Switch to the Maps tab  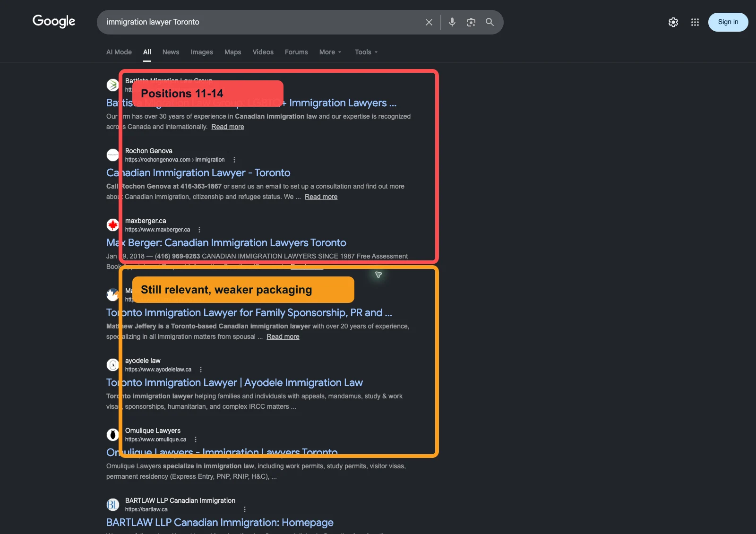pyautogui.click(x=232, y=52)
